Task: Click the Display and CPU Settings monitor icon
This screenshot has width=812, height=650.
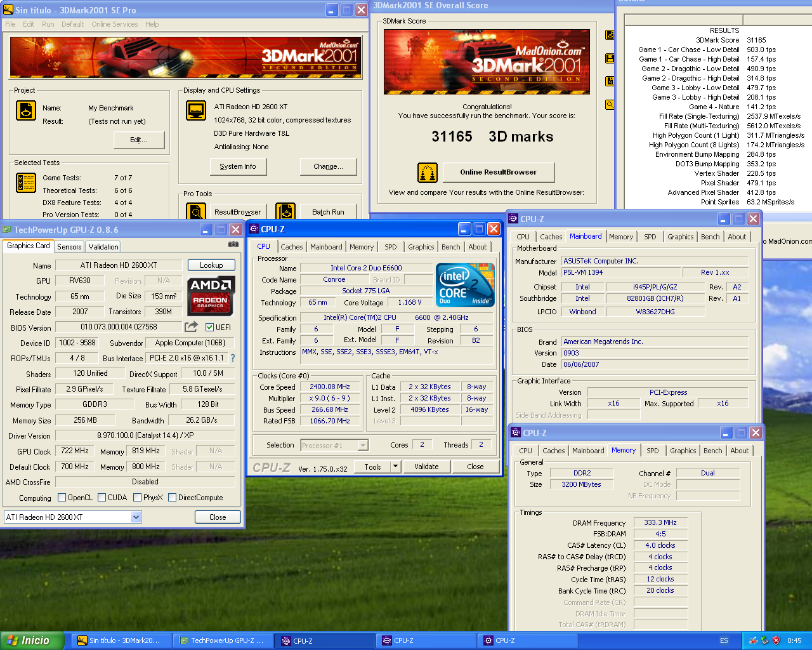Action: pyautogui.click(x=196, y=110)
